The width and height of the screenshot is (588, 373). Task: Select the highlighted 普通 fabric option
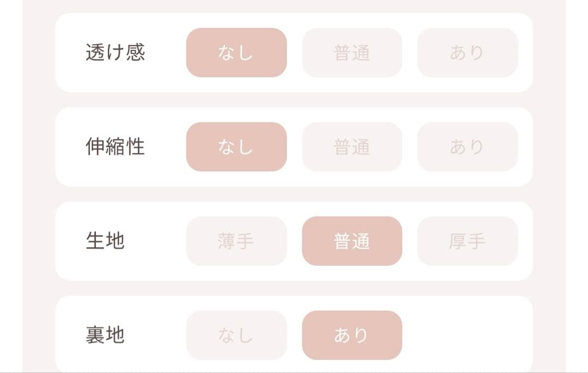tap(352, 241)
